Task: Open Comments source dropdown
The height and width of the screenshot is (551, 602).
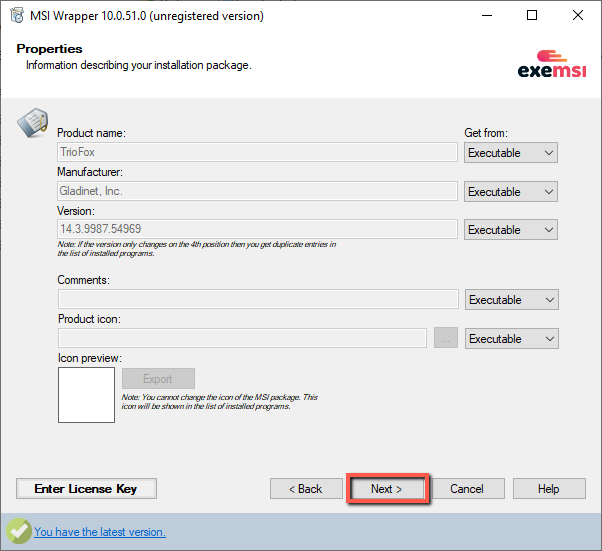Action: coord(511,299)
